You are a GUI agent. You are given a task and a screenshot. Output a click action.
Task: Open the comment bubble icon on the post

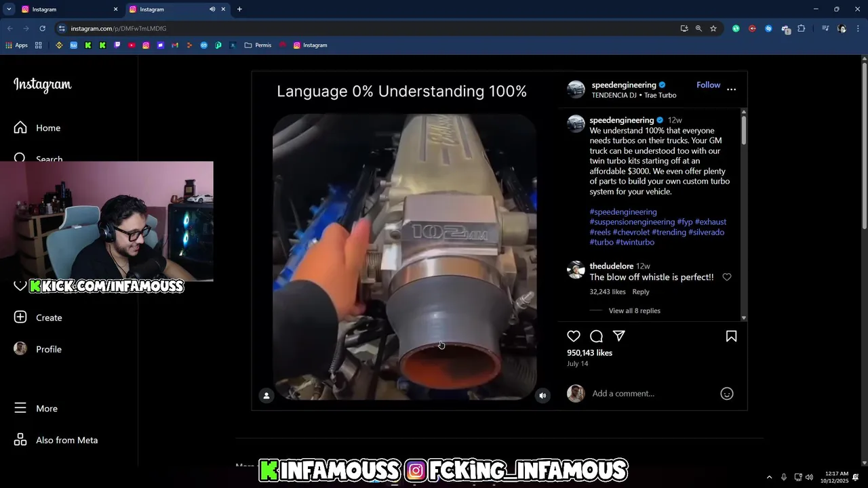(596, 336)
